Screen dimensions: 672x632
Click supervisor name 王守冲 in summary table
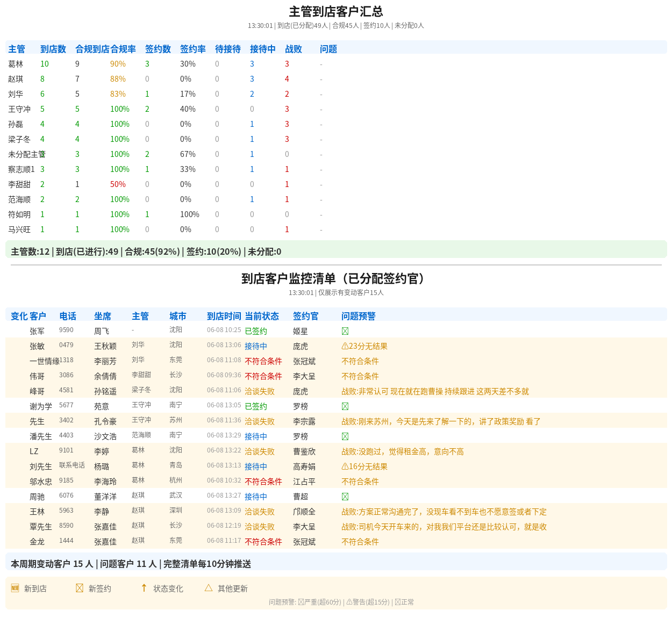tap(19, 109)
